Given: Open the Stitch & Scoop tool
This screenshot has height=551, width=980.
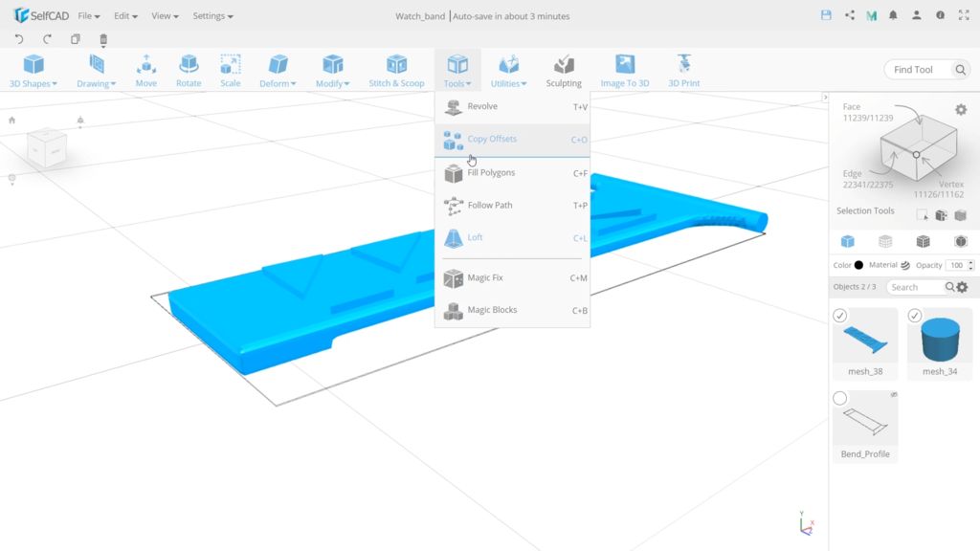Looking at the screenshot, I should pyautogui.click(x=396, y=70).
